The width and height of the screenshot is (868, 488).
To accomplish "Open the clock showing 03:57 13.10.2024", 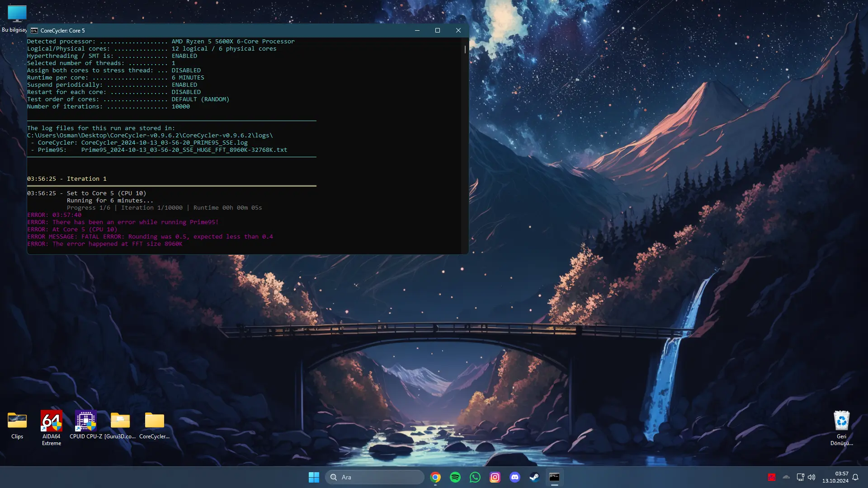I will click(835, 477).
